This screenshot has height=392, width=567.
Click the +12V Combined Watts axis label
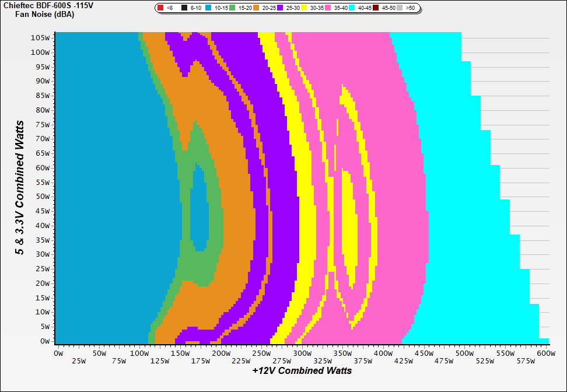pyautogui.click(x=302, y=371)
